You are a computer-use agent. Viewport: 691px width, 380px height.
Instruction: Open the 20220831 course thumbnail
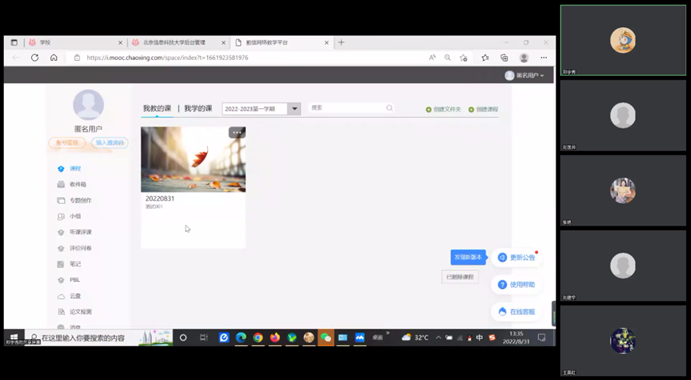[x=193, y=160]
